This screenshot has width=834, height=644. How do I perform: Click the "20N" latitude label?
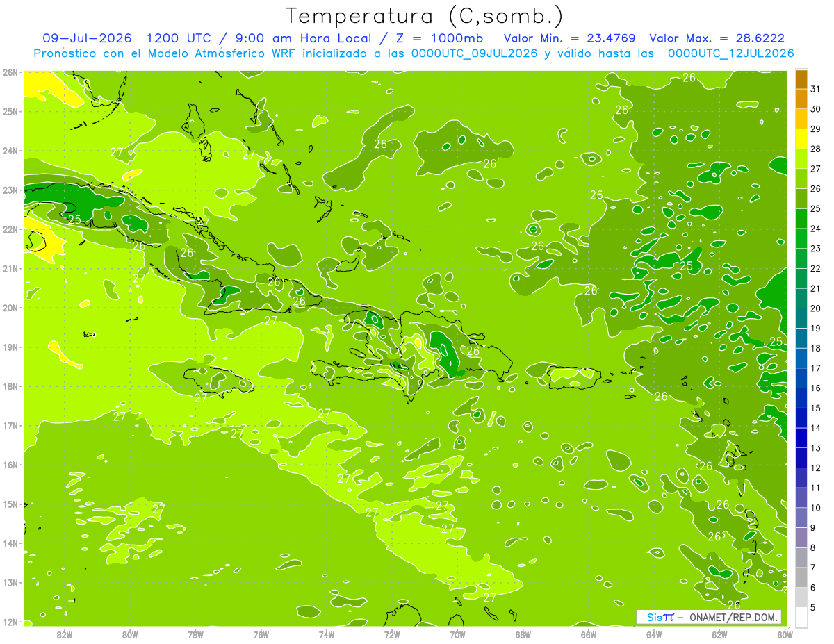click(x=10, y=308)
